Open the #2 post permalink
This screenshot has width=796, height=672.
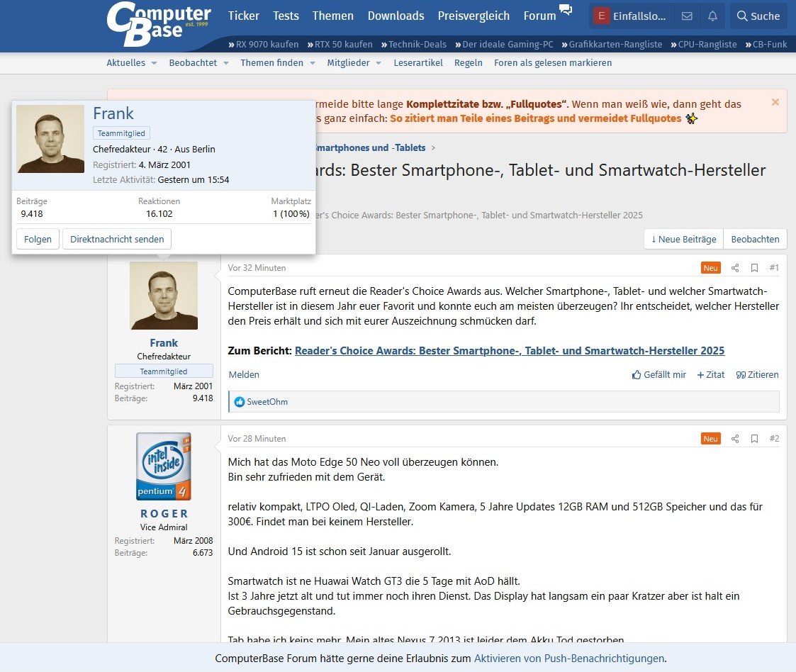773,439
